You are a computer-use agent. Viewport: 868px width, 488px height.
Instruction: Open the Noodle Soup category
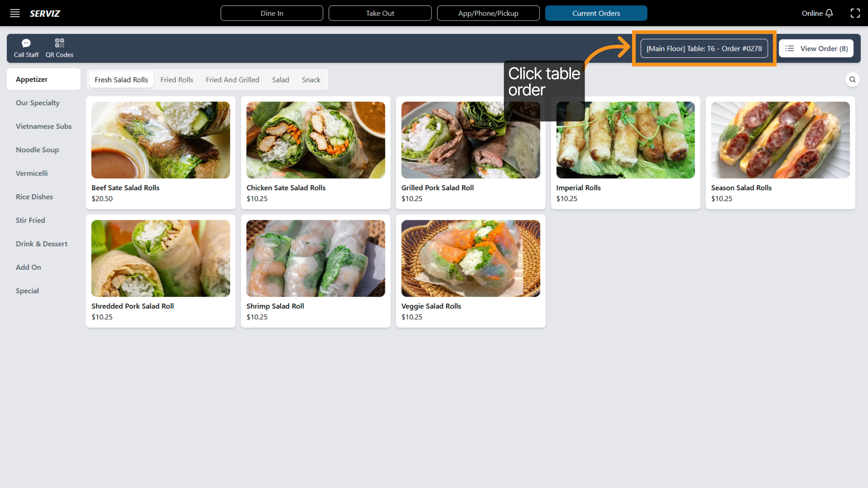(37, 150)
